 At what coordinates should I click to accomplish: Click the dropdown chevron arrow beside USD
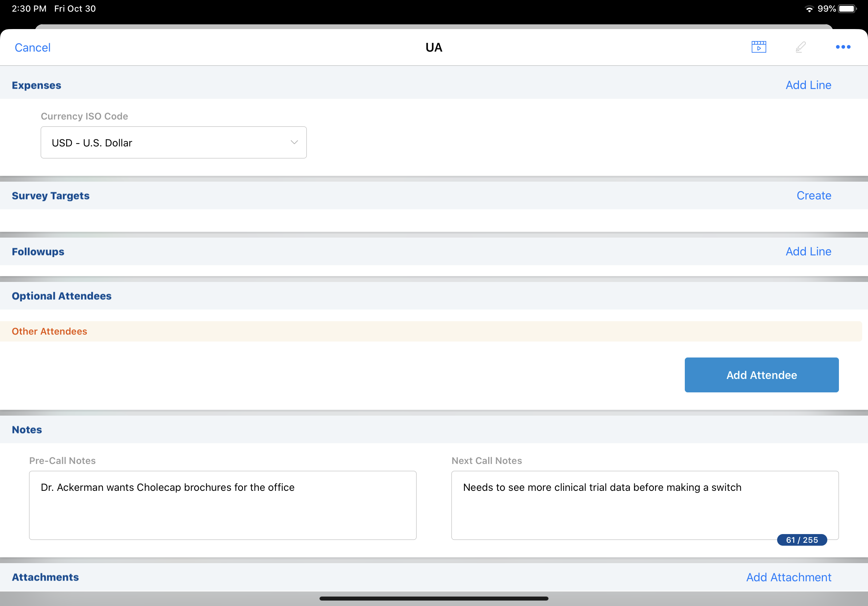tap(294, 142)
